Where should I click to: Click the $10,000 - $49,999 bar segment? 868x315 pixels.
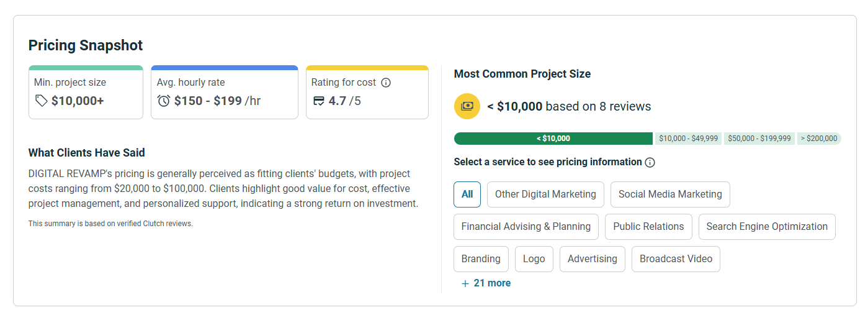click(688, 139)
